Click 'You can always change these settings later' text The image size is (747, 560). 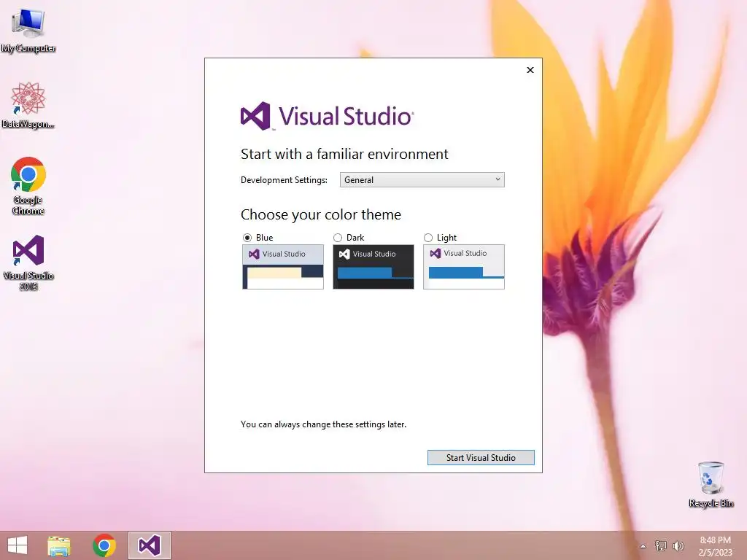coord(323,424)
